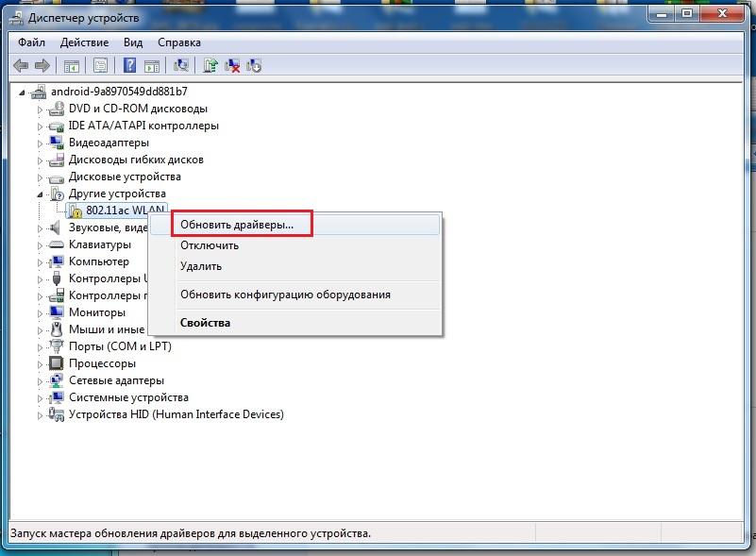Toggle the show/hide console tree icon
This screenshot has width=756, height=556.
pyautogui.click(x=72, y=65)
